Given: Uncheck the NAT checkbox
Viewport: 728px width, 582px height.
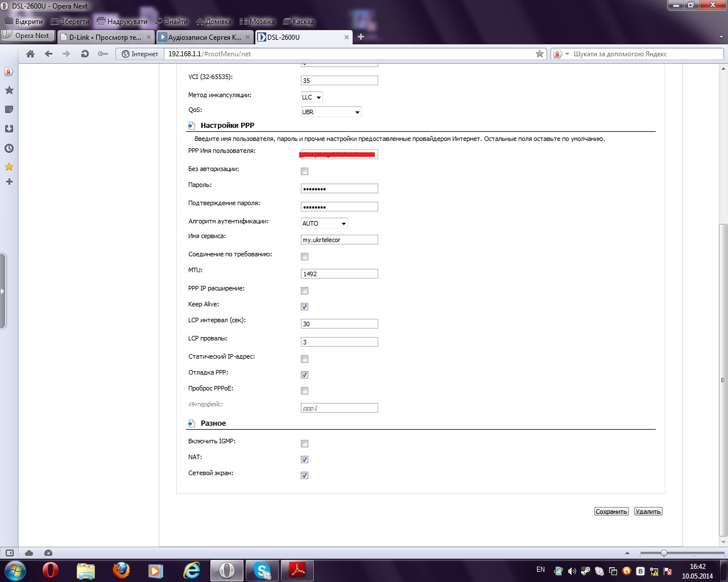Looking at the screenshot, I should point(304,460).
